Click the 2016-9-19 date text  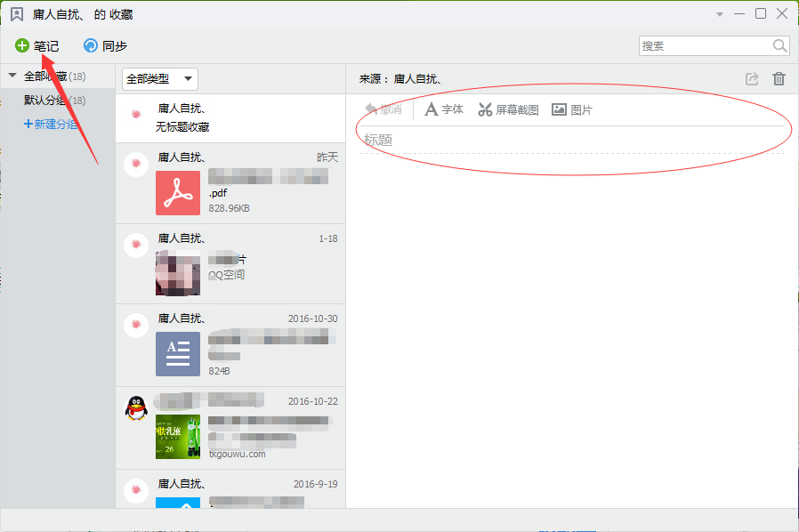click(316, 484)
